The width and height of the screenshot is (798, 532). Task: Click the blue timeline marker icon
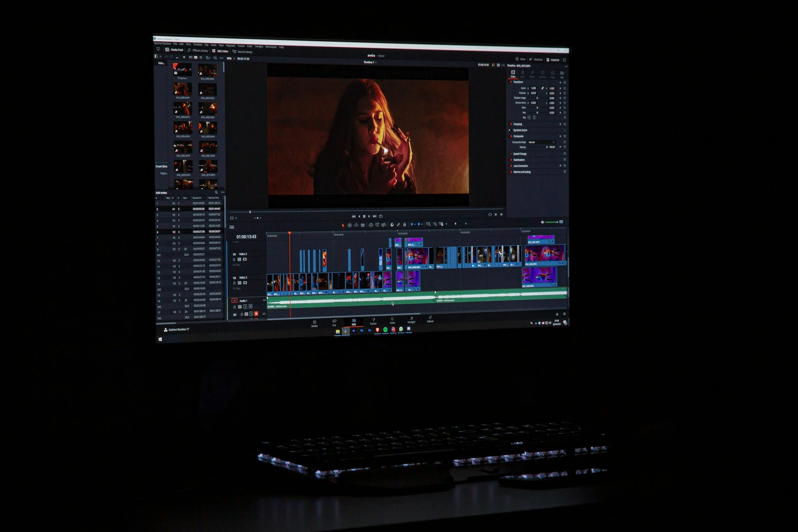coord(420,224)
